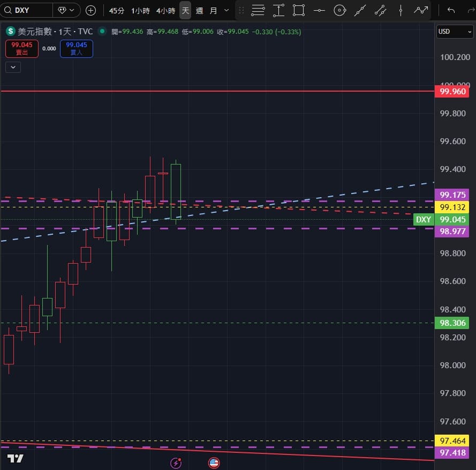Collapse the legend with chevron button
Screen dimensions: 476x470
click(13, 67)
